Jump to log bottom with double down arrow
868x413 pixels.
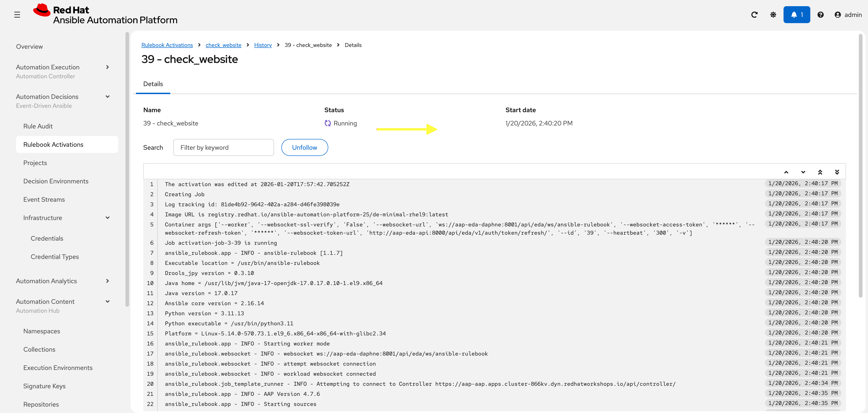click(837, 172)
